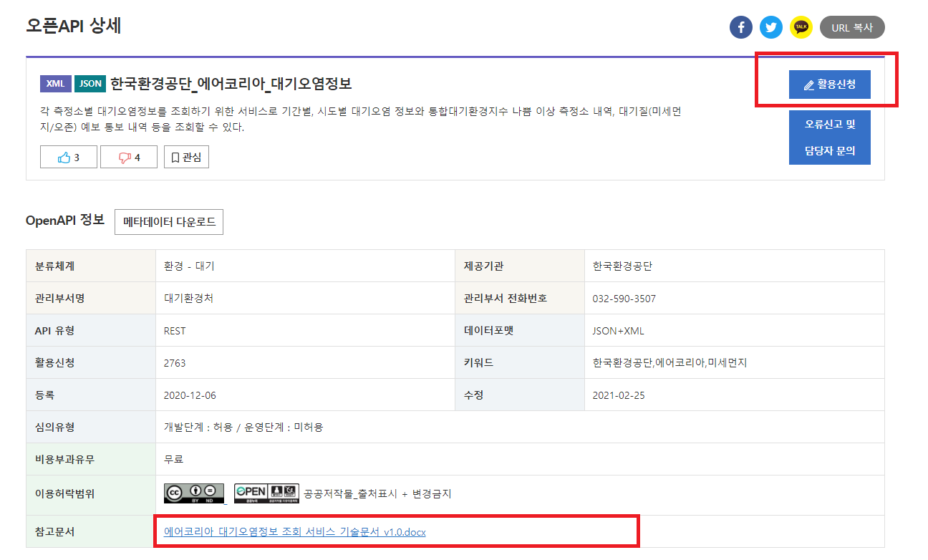Click the 데이터포맷 label
This screenshot has height=560, width=928.
[x=489, y=331]
